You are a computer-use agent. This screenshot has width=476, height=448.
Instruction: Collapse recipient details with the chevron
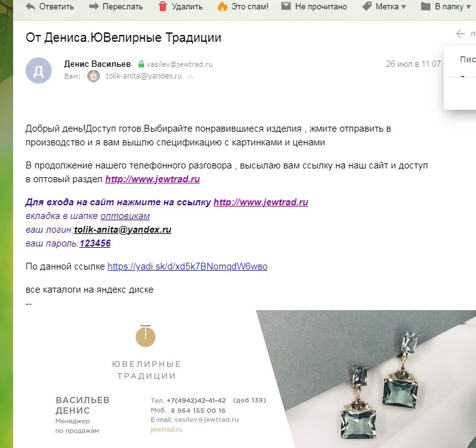point(191,77)
